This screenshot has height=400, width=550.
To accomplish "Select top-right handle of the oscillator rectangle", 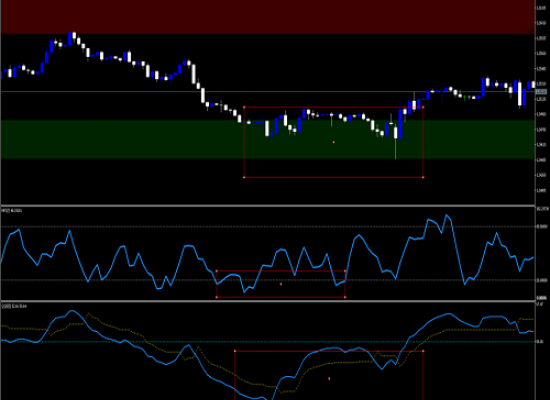I will (x=345, y=271).
